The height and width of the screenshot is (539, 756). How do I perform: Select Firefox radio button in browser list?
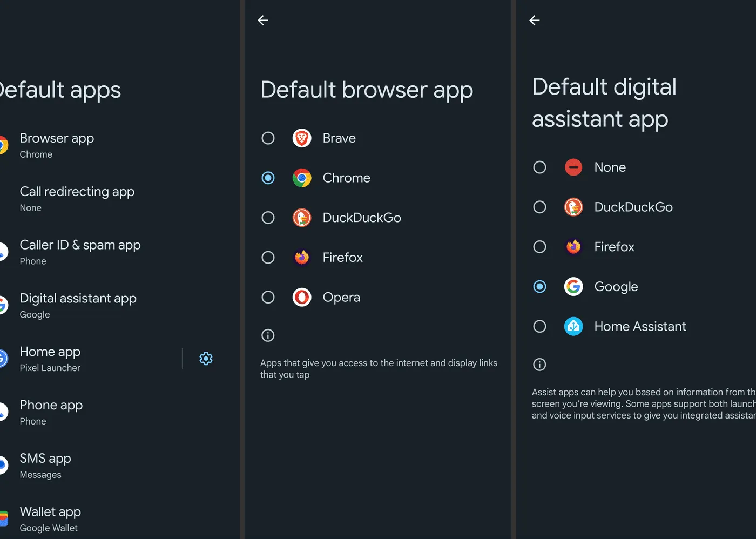click(x=268, y=258)
